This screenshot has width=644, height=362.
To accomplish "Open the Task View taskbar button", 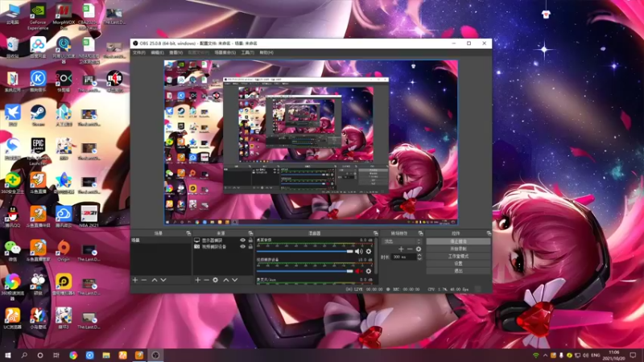I will (56, 356).
